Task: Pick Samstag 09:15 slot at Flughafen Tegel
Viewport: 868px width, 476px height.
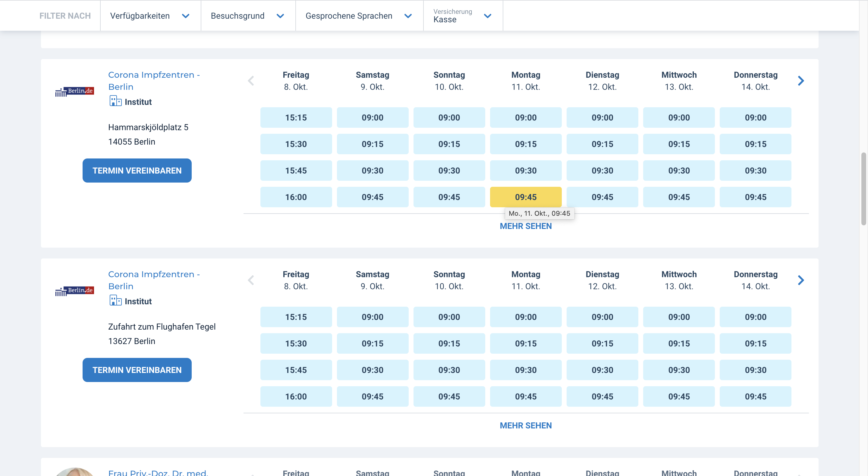Action: pyautogui.click(x=372, y=344)
